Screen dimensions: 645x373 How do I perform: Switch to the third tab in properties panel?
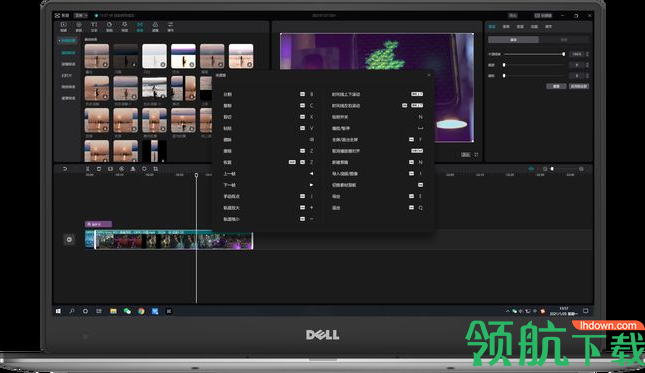(x=520, y=26)
